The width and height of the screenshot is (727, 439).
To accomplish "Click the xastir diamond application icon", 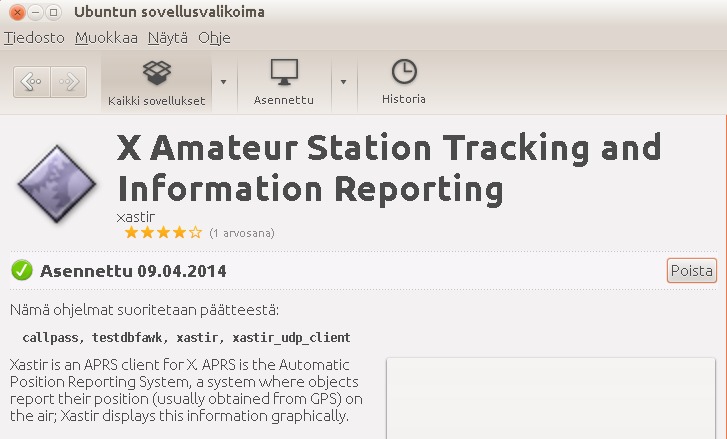I will (x=57, y=184).
